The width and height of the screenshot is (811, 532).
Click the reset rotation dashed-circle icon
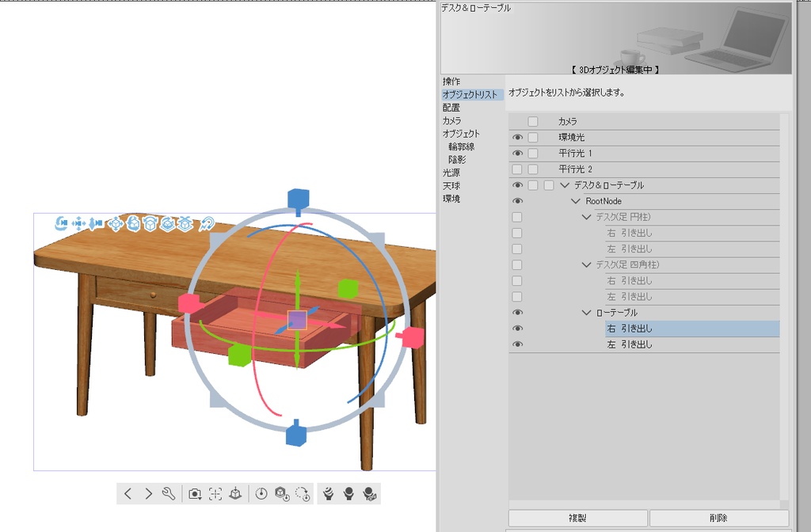[x=303, y=494]
